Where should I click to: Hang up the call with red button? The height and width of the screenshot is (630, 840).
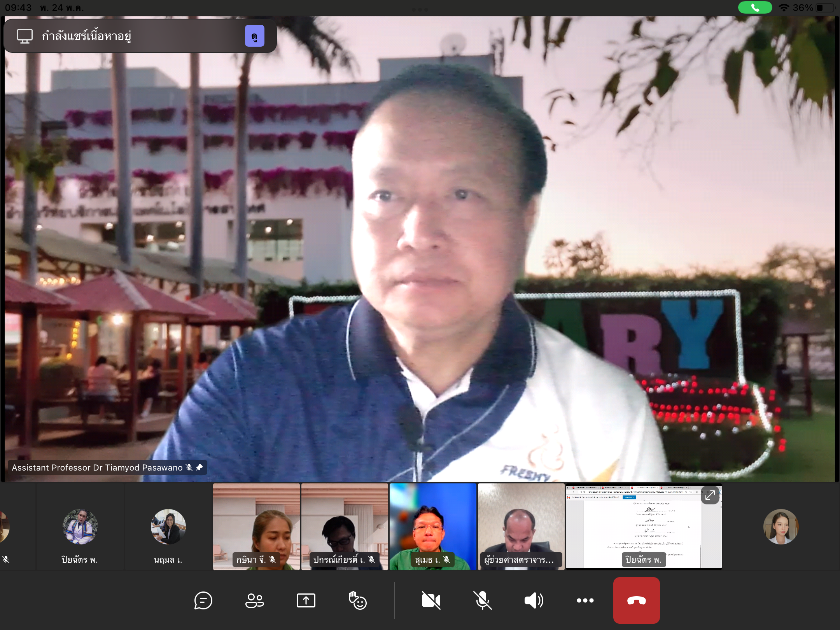(637, 600)
